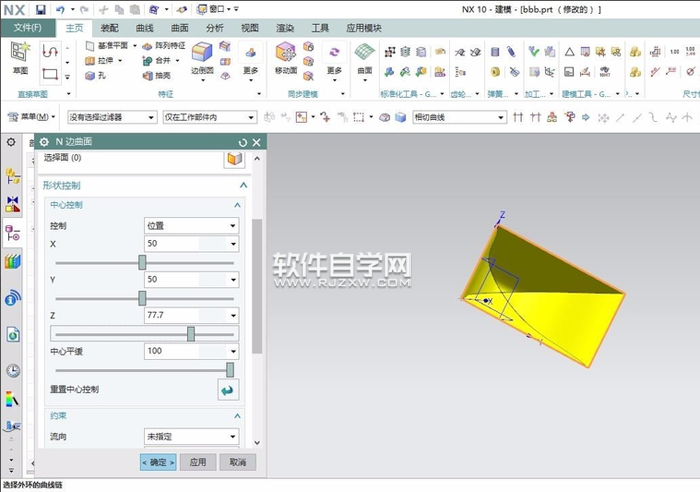Reset the N-sided surface dialog
This screenshot has width=700, height=492.
243,143
